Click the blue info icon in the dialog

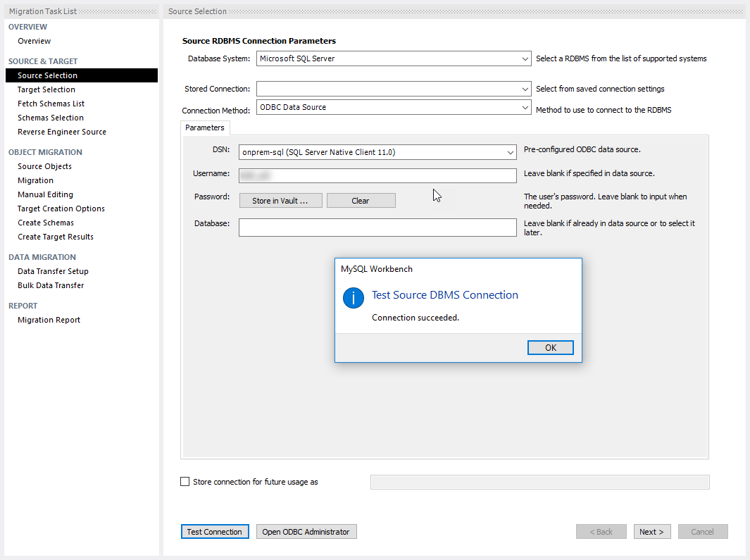(354, 297)
